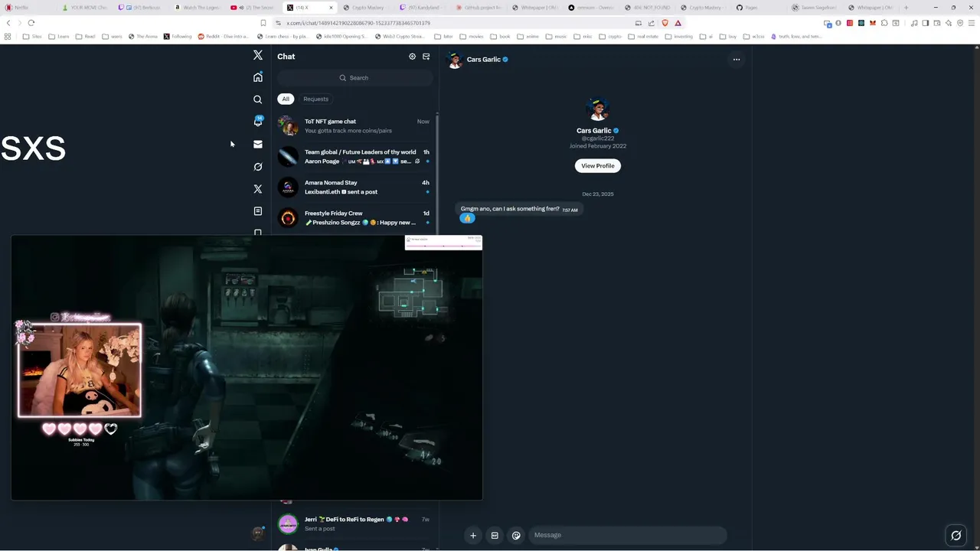Open Reddit - Dive into bookmark
The image size is (980, 551).
point(225,36)
